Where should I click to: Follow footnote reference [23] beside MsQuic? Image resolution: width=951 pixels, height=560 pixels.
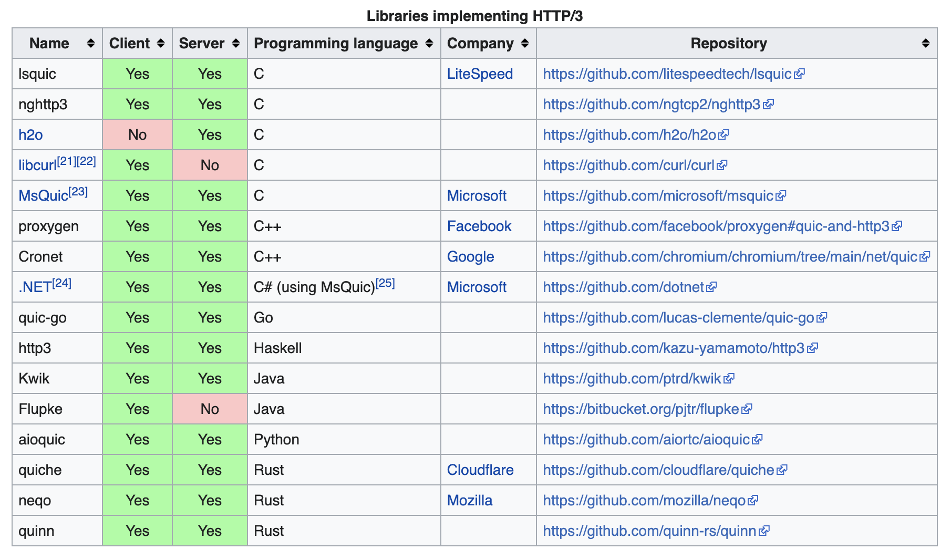point(78,191)
